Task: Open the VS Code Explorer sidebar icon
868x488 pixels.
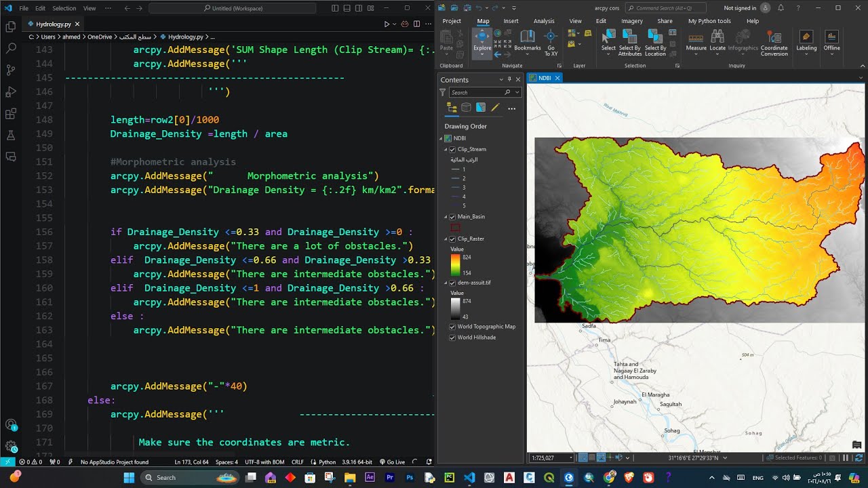Action: click(x=11, y=26)
